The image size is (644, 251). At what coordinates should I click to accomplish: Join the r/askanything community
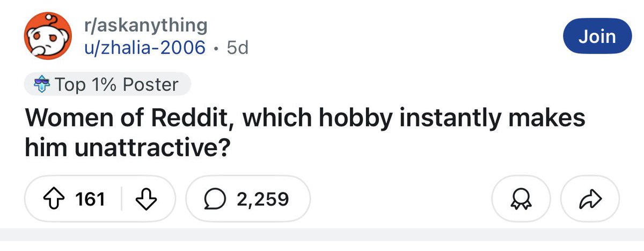pos(597,36)
